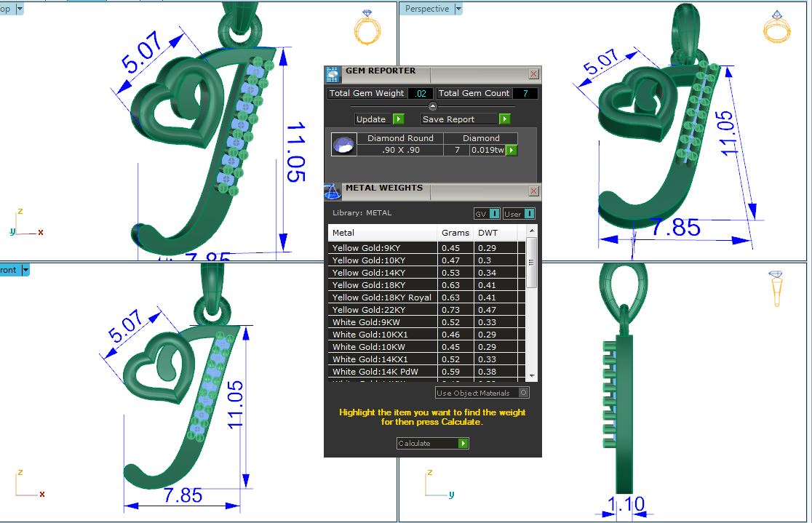Click the ring side-view icon in bottom-right viewport
This screenshot has height=523, width=812.
(777, 287)
